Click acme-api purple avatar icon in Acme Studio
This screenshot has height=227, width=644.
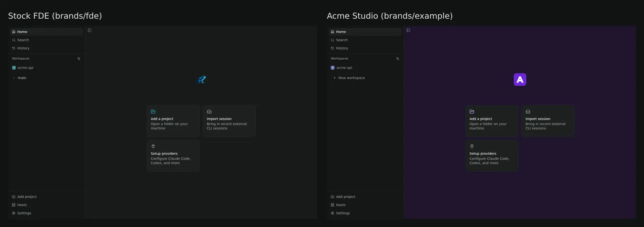pyautogui.click(x=333, y=68)
